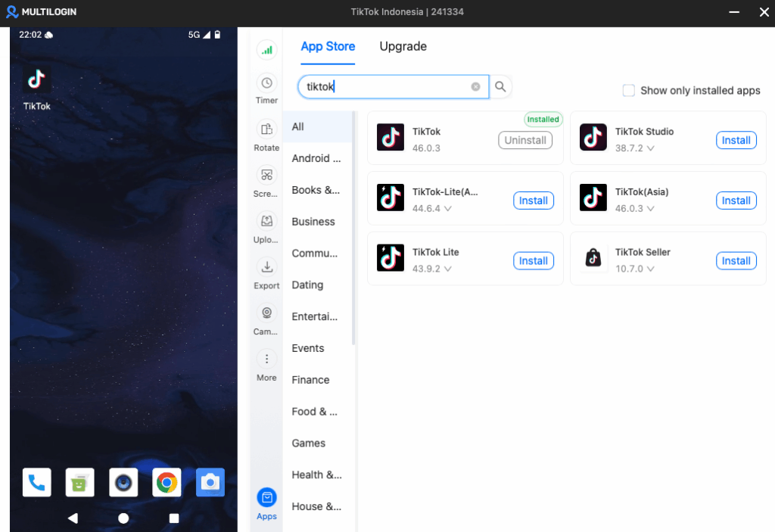Image resolution: width=775 pixels, height=532 pixels.
Task: Open the Timer tool
Action: point(267,89)
